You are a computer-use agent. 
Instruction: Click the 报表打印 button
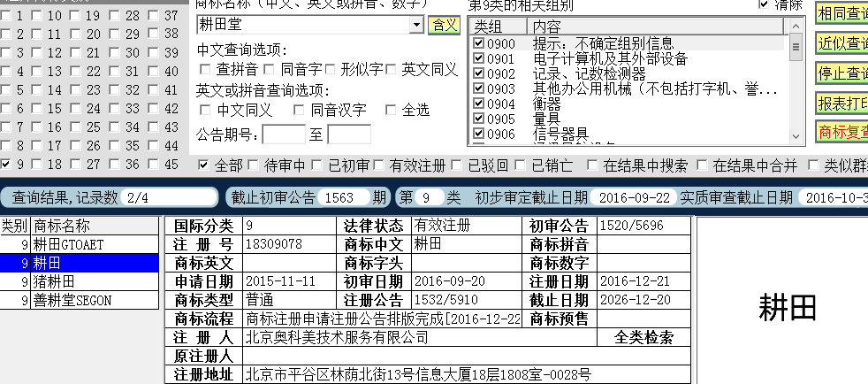(842, 103)
